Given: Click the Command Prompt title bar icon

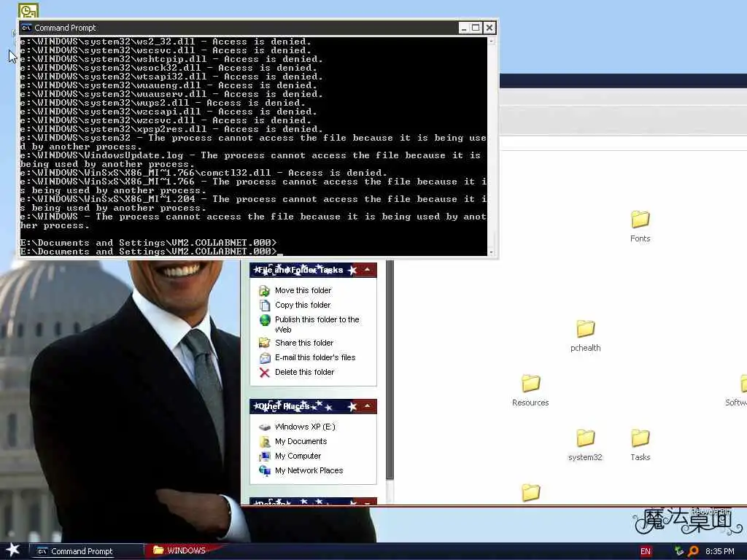Looking at the screenshot, I should [27, 28].
